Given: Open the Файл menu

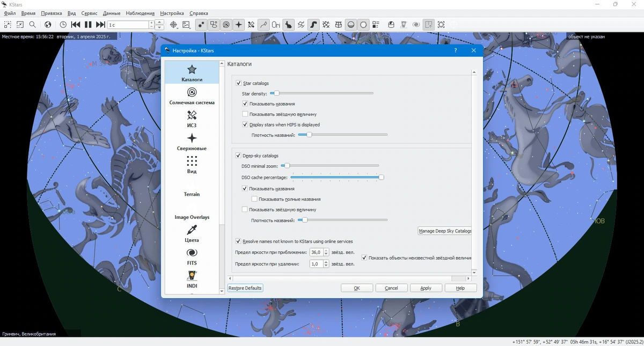Looking at the screenshot, I should 10,13.
